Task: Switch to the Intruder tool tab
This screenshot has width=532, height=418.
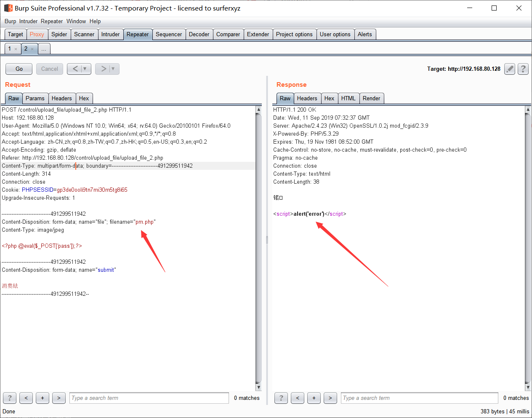Action: tap(111, 35)
